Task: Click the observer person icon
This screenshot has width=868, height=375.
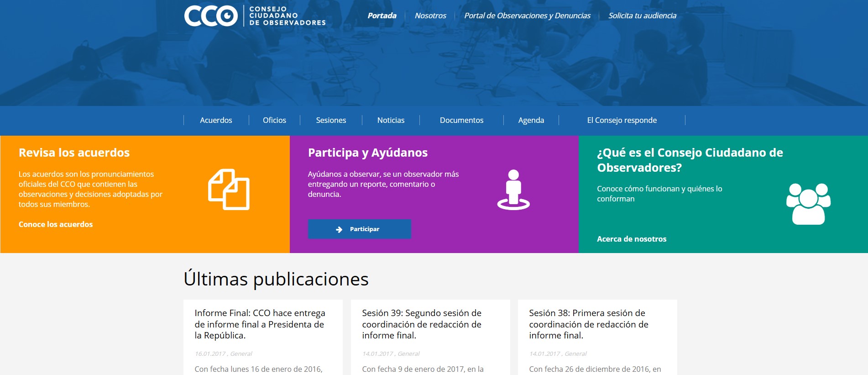Action: [513, 190]
